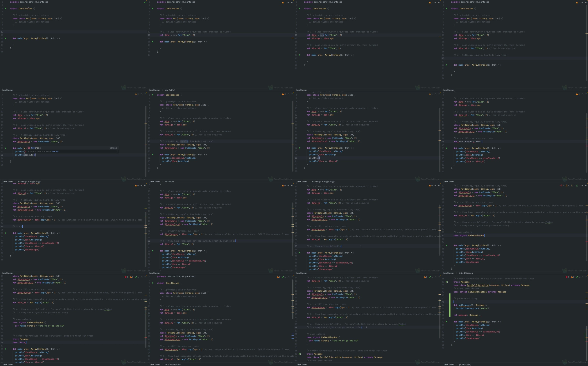Run main via gutter arrow on line 12
The image size is (588, 366).
[x=6, y=38]
